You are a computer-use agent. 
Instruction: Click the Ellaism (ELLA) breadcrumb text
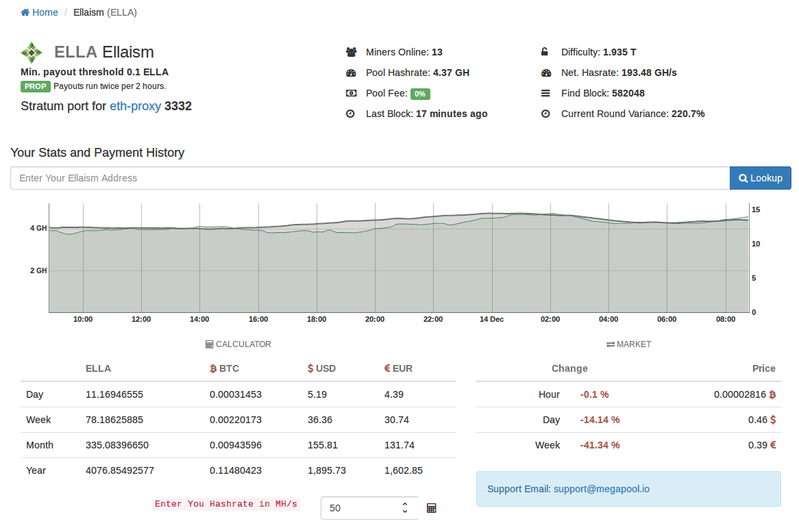105,12
